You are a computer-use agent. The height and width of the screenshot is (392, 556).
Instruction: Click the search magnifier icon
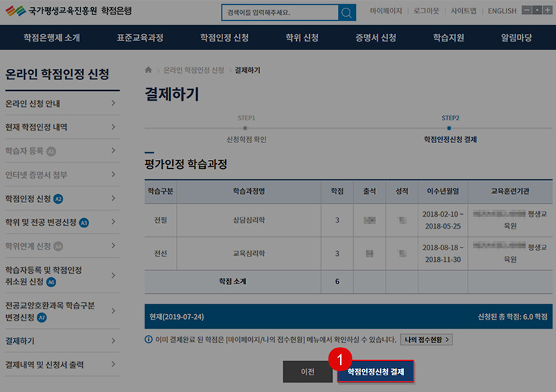(x=346, y=13)
